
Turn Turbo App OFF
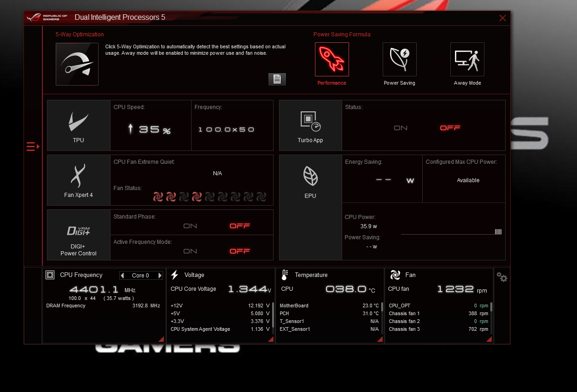click(450, 128)
